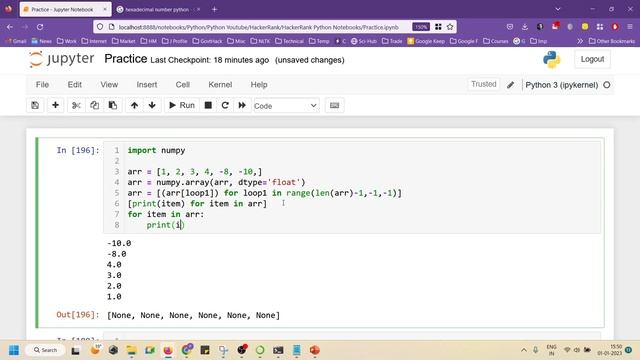640x360 pixels.
Task: Click the Jupyter logo
Action: [61, 59]
